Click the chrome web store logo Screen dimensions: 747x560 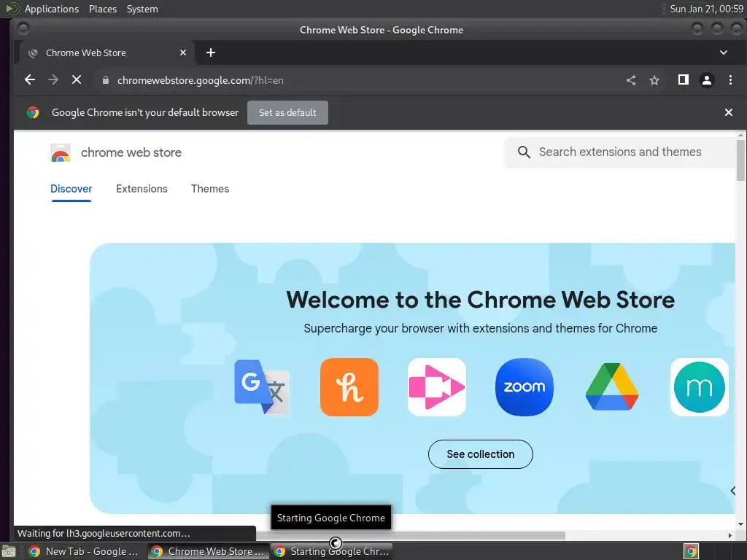point(61,152)
